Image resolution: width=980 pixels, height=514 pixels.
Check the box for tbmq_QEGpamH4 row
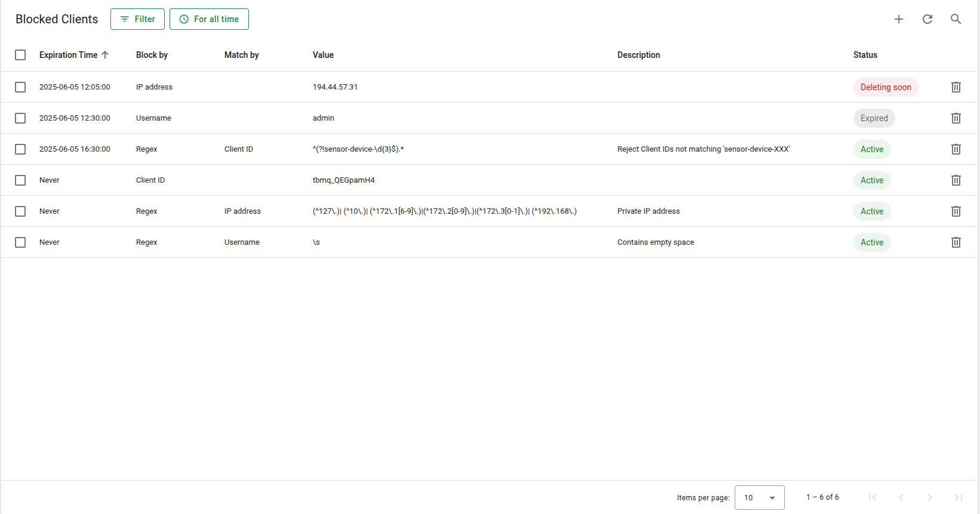point(20,180)
